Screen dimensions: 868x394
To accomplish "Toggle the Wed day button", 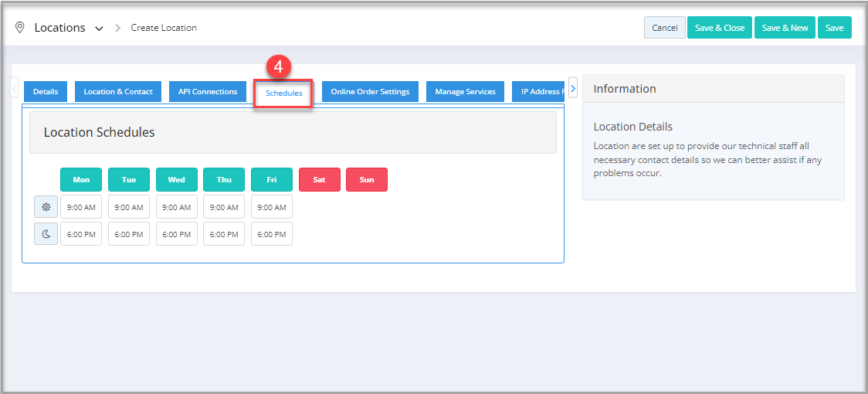I will (176, 180).
